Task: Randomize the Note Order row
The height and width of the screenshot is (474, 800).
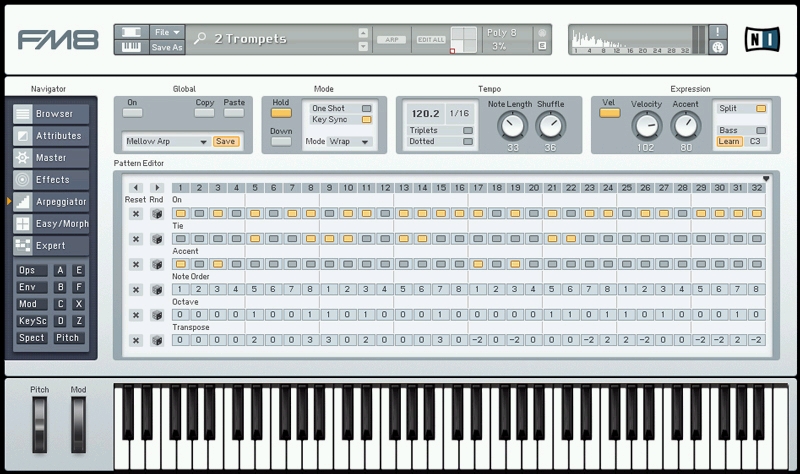Action: 157,290
